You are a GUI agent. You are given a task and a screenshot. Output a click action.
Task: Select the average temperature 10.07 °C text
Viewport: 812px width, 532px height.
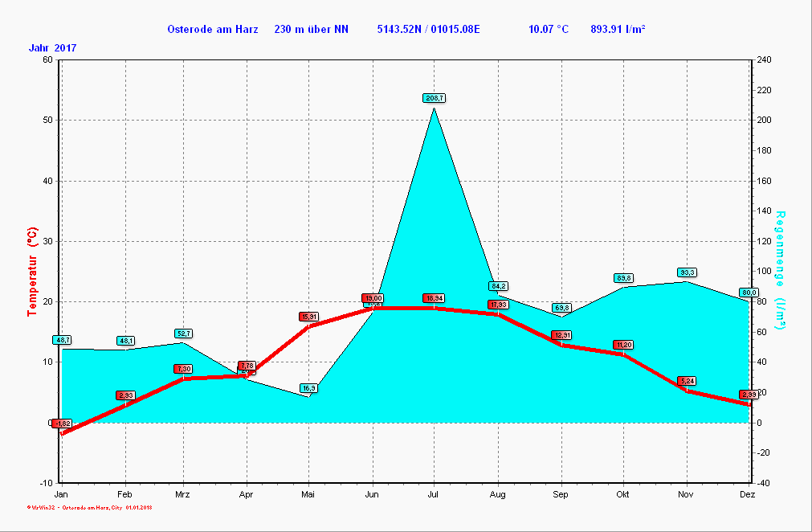(x=549, y=30)
